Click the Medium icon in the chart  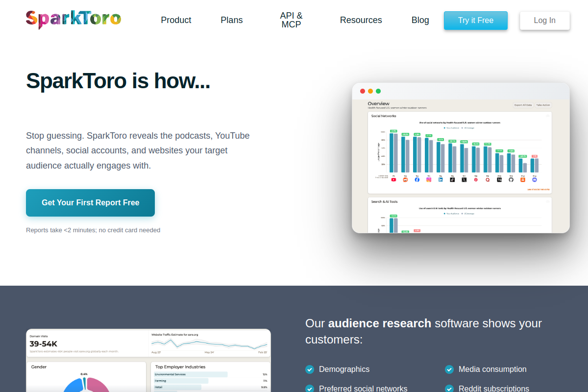(x=499, y=180)
